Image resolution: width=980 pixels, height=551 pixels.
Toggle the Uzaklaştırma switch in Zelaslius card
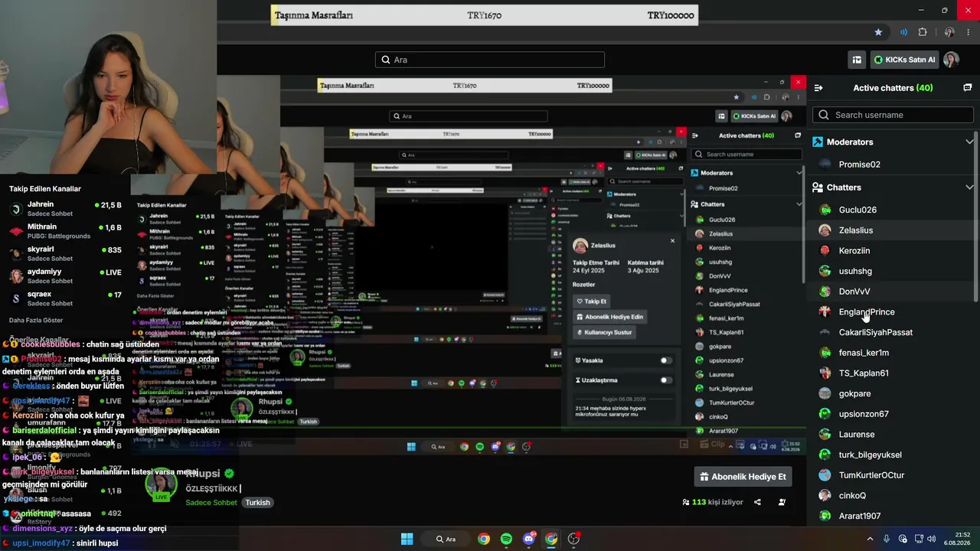[666, 380]
